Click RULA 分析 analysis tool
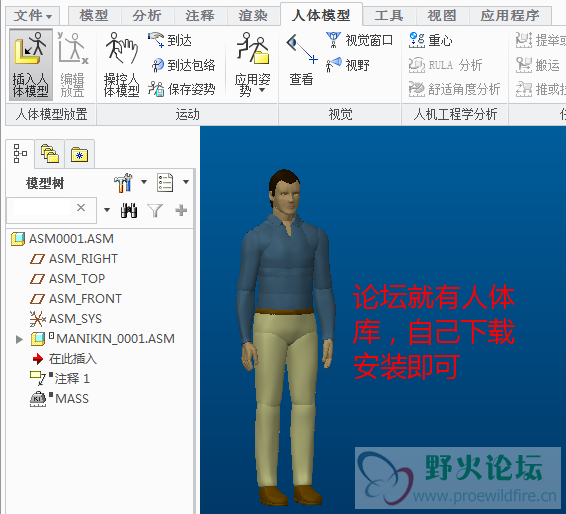 (x=445, y=65)
